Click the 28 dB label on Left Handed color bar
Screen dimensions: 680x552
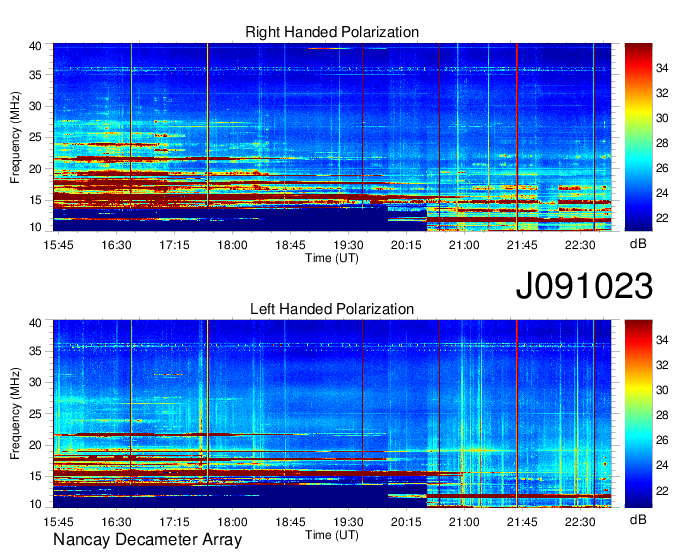click(x=662, y=415)
